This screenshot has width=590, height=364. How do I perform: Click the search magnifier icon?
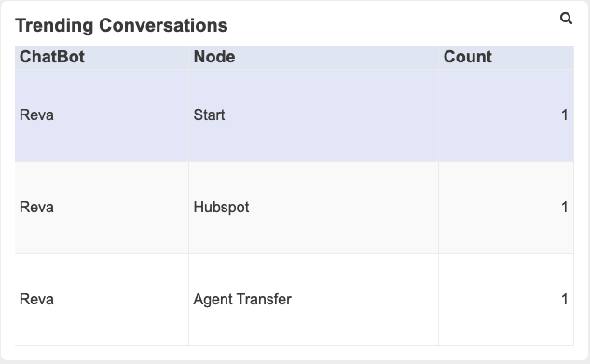point(566,18)
